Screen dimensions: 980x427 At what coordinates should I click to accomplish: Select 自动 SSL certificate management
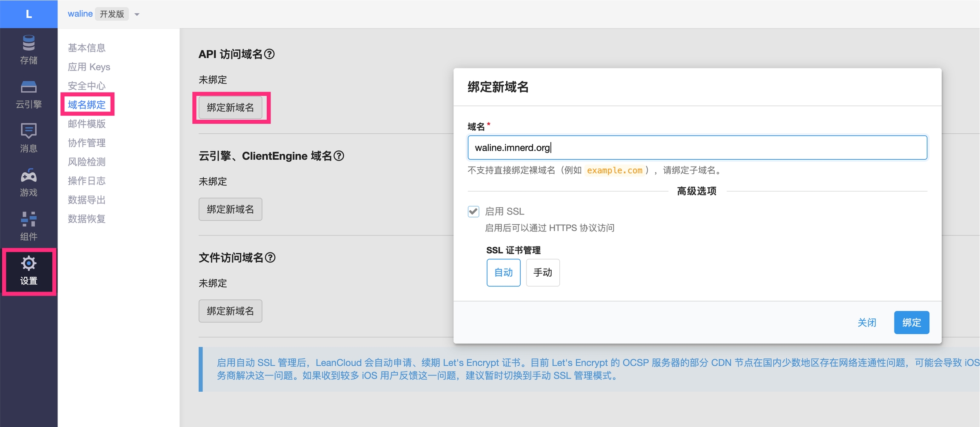click(x=503, y=272)
